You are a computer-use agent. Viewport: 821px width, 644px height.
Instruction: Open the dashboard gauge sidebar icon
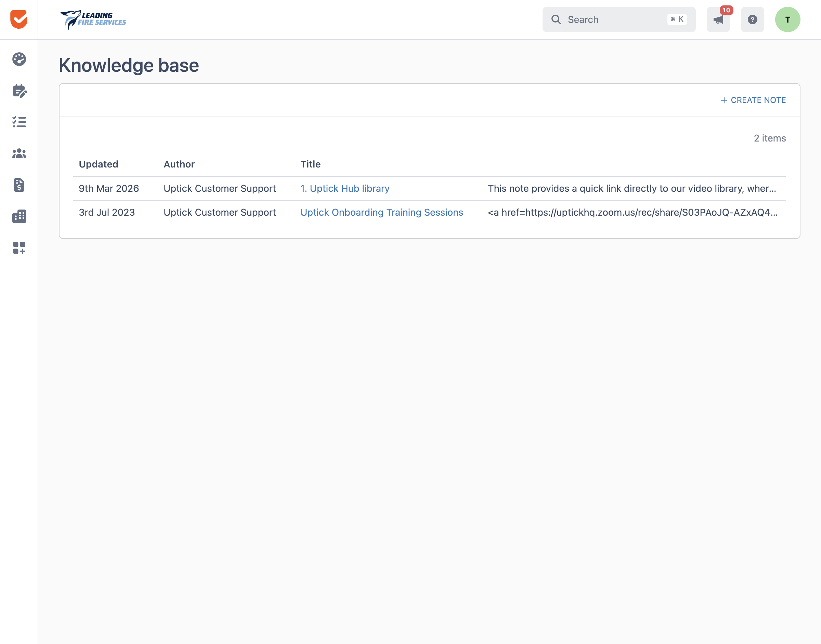[x=19, y=59]
